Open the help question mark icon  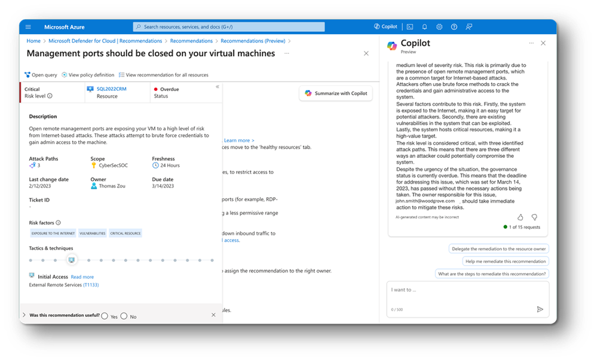pos(454,27)
